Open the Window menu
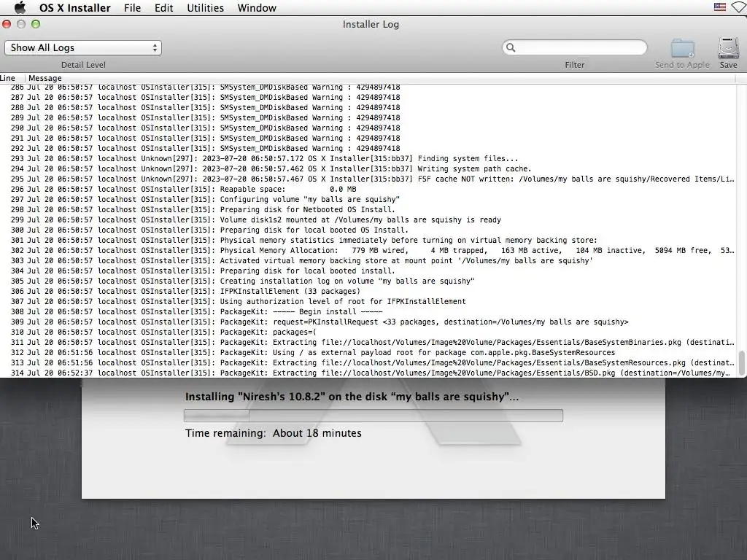Screen dimensions: 747x560 point(257,7)
